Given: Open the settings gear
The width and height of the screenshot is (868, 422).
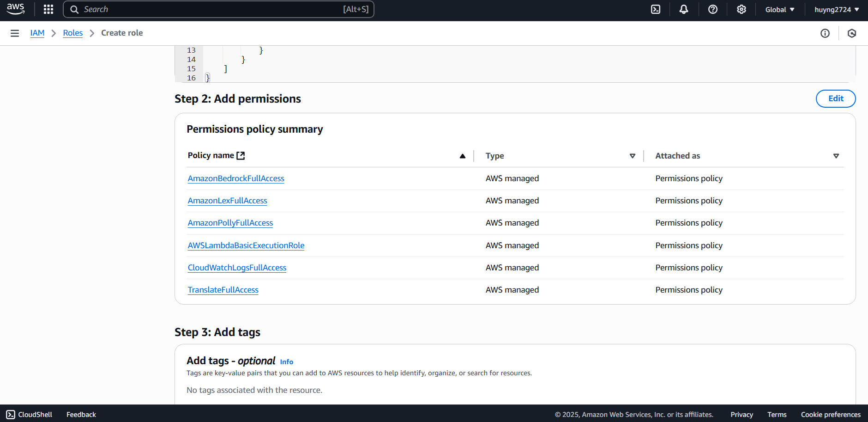Looking at the screenshot, I should point(741,9).
